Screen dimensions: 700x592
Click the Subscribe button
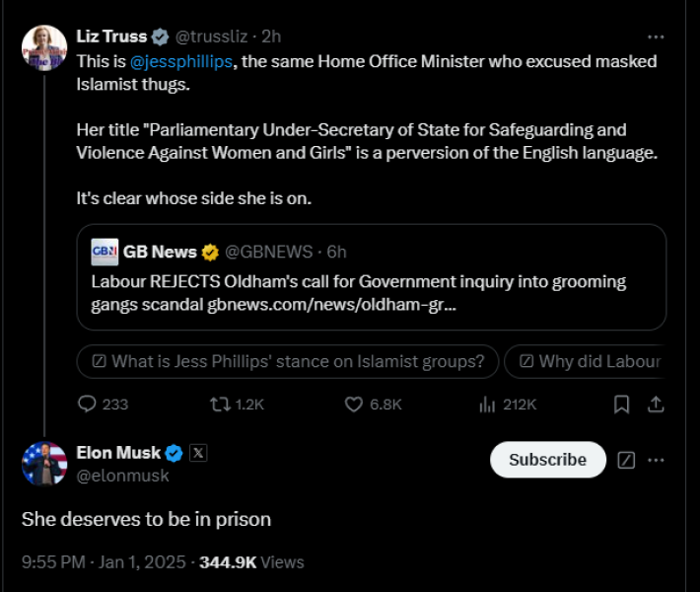547,460
